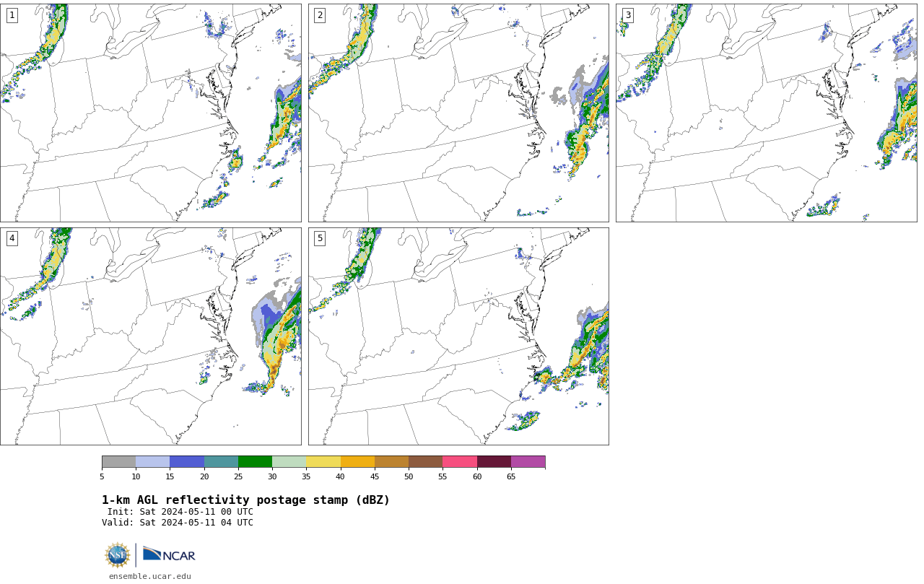Click the colorbar tick label 65
Screen dimensions: 924x584
[x=511, y=476]
